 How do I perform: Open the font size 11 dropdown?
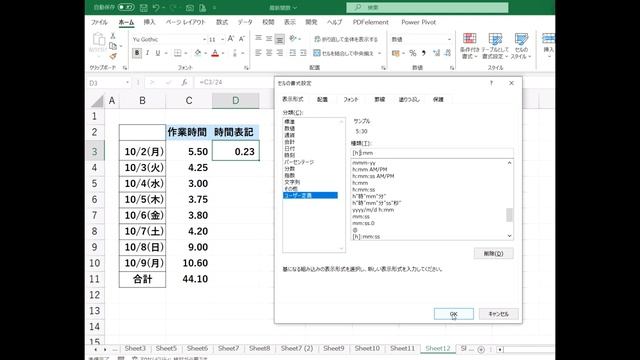coord(222,40)
